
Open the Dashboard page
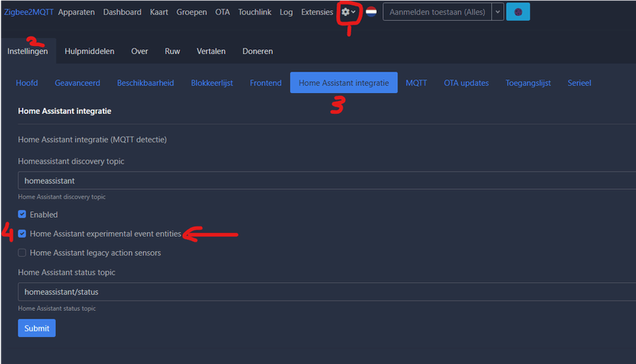point(122,12)
